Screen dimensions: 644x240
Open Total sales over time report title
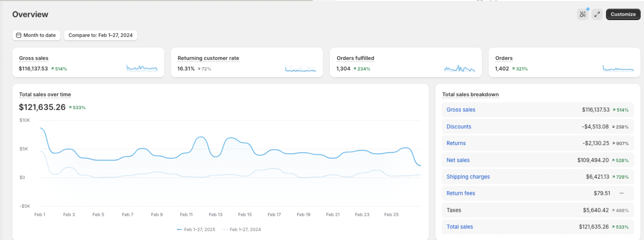tap(45, 95)
